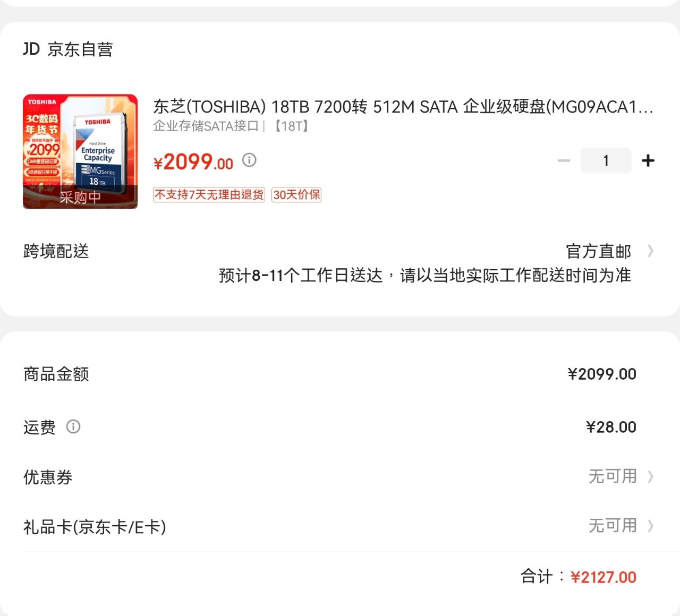Increase quantity with the plus button

[648, 160]
